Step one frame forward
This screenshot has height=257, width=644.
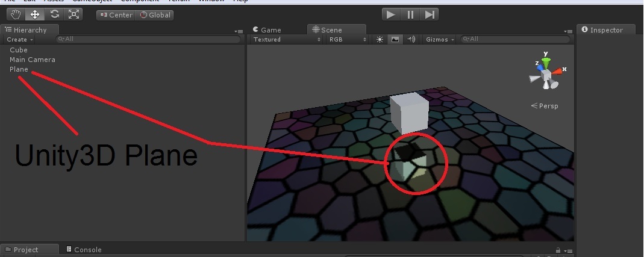pos(429,15)
